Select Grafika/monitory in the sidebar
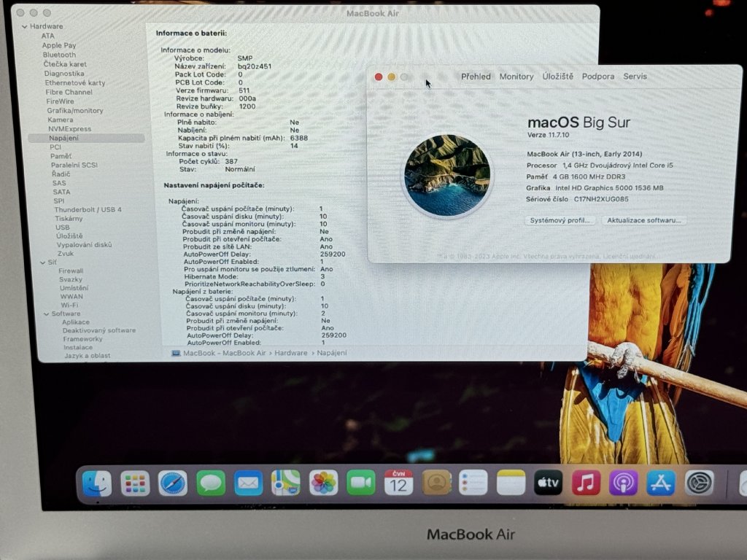 [x=75, y=111]
